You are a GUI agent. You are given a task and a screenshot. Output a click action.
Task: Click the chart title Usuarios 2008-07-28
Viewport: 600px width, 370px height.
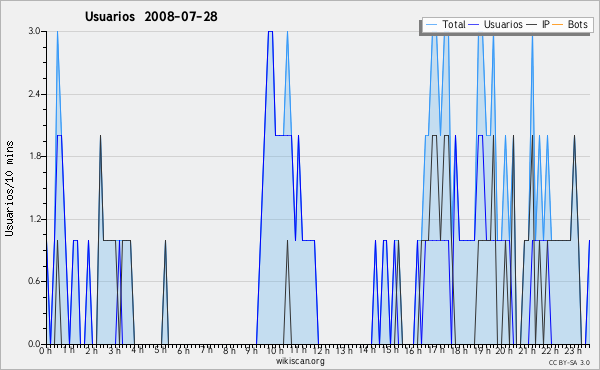151,16
